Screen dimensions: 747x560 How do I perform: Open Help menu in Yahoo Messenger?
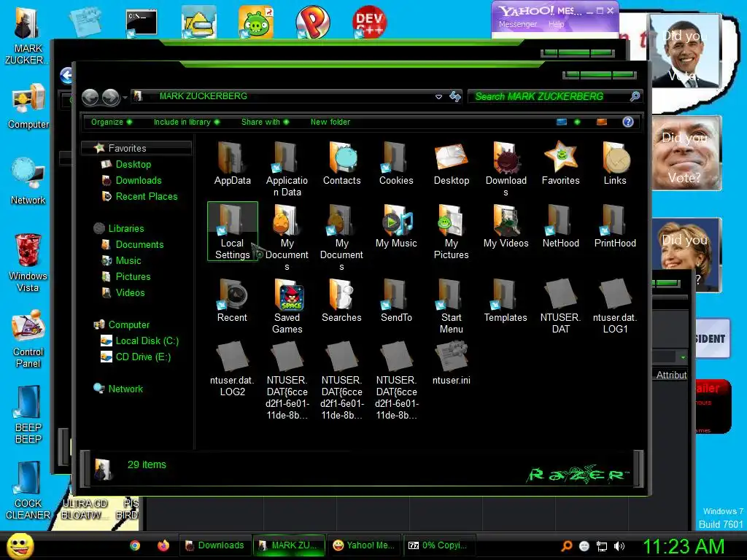tap(556, 24)
